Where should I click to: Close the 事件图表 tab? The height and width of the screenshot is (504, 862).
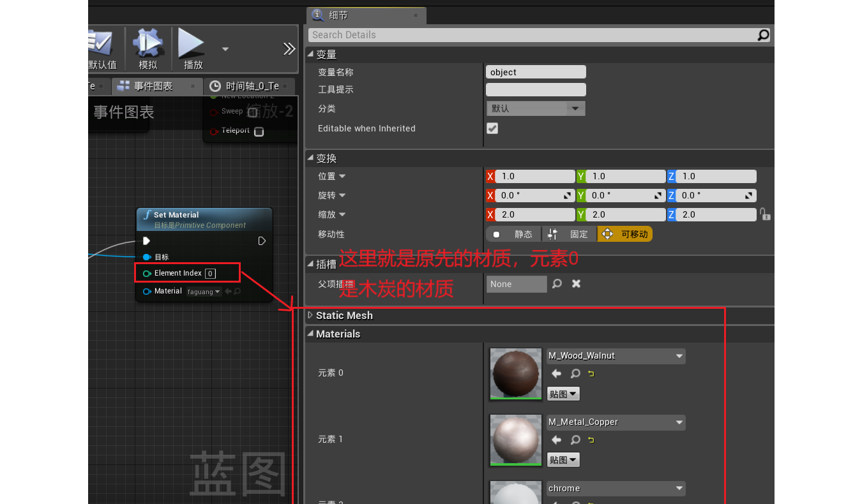(x=194, y=86)
